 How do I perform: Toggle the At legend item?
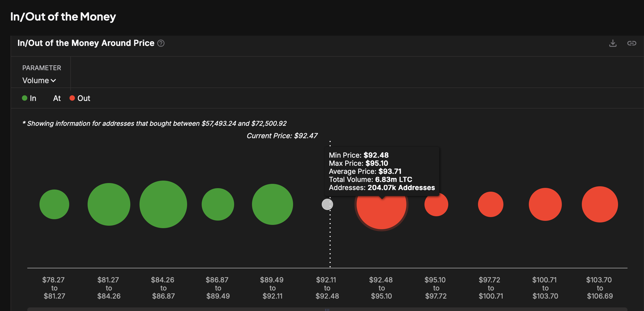click(57, 98)
